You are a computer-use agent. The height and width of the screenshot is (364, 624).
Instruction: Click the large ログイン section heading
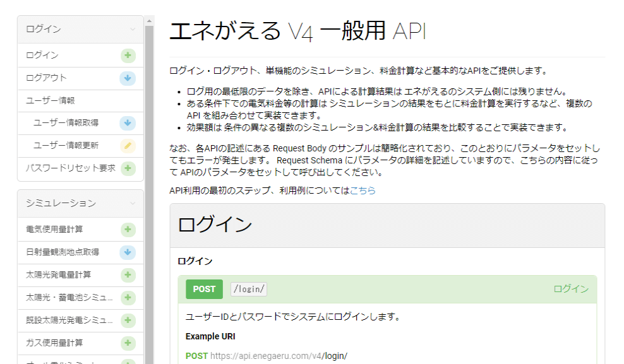tap(215, 225)
